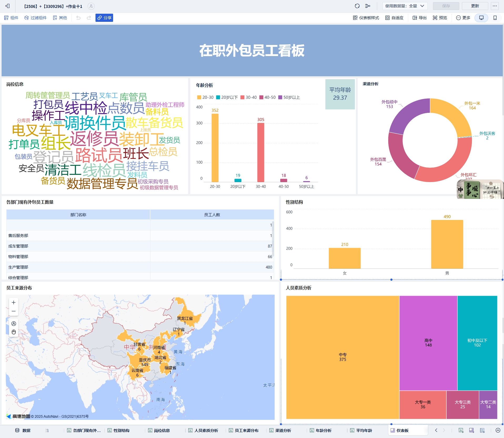Open the 数据 tab at bottom

23,430
